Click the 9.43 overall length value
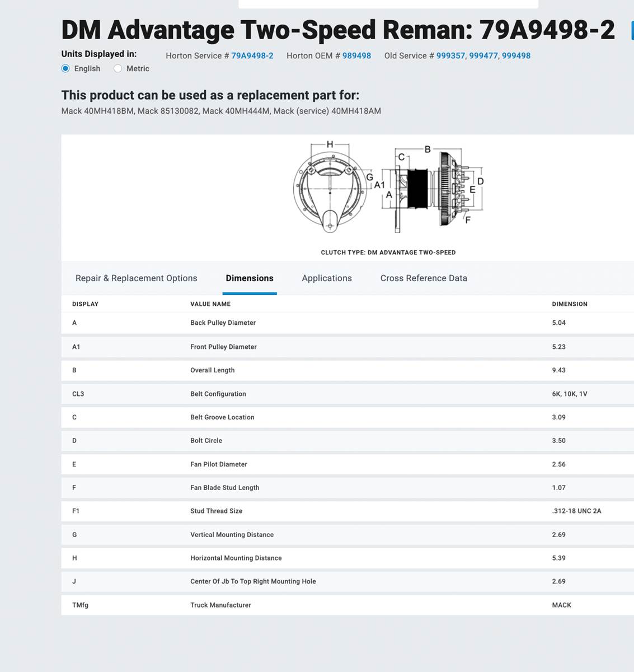 [x=558, y=370]
